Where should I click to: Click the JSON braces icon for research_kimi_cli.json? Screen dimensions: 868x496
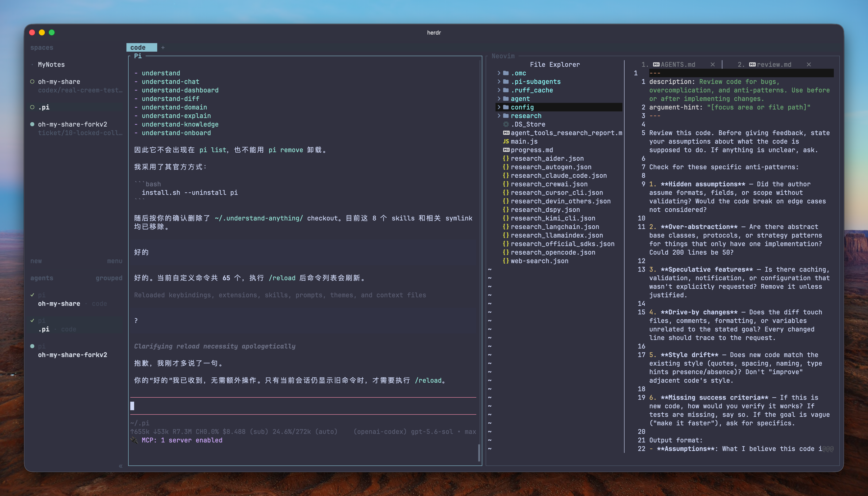(x=506, y=218)
